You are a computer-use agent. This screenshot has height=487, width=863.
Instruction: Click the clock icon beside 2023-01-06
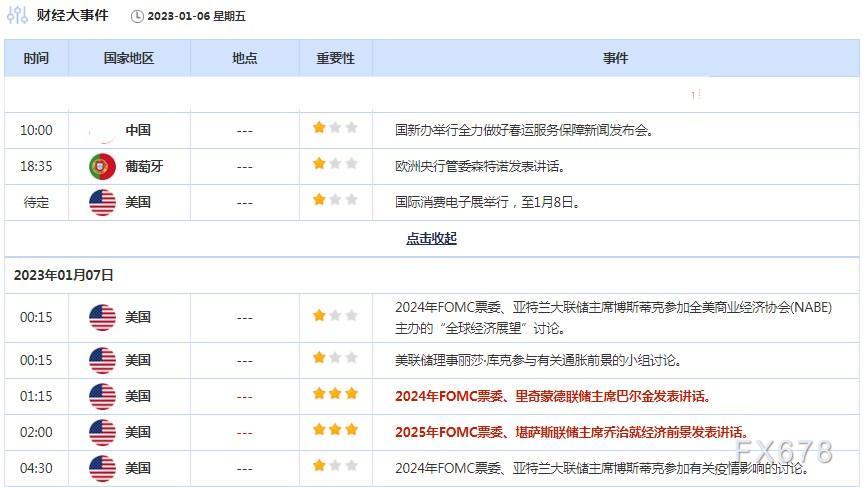137,17
